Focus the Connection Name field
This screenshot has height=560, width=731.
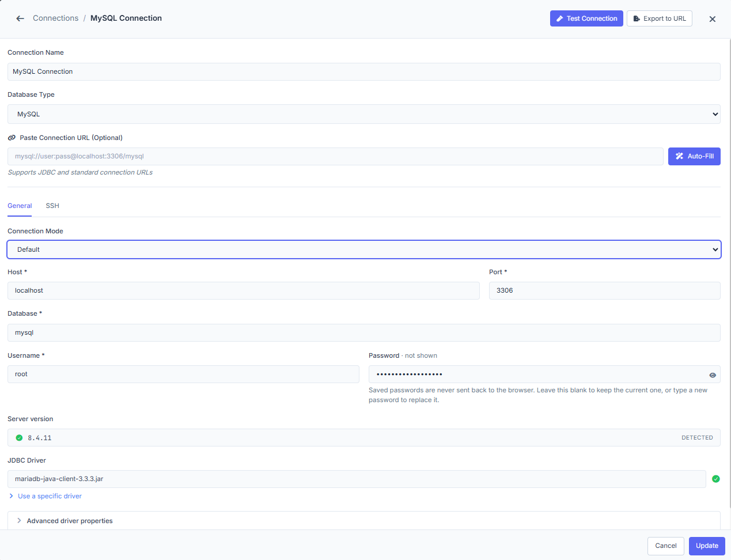(364, 71)
